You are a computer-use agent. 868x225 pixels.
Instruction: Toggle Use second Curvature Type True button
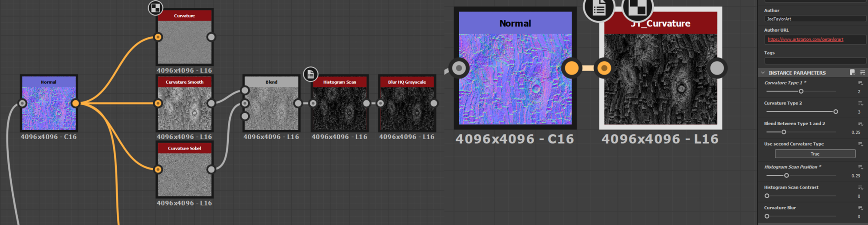[815, 154]
